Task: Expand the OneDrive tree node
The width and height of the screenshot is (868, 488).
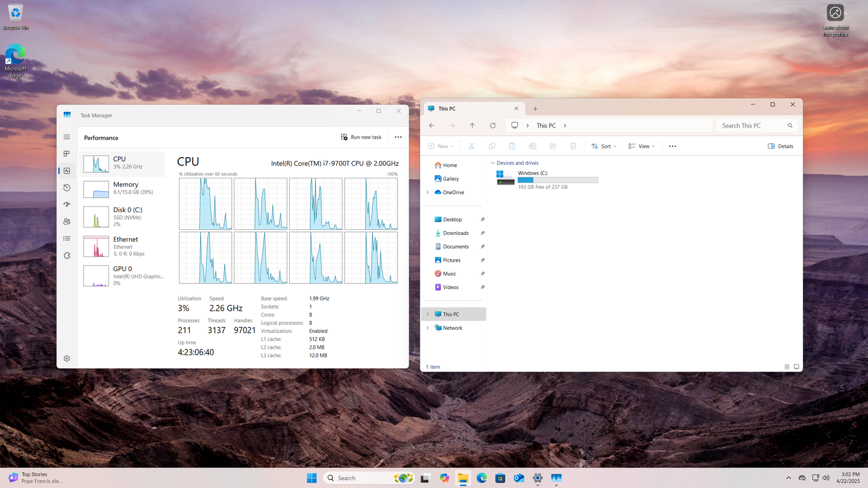Action: point(427,192)
